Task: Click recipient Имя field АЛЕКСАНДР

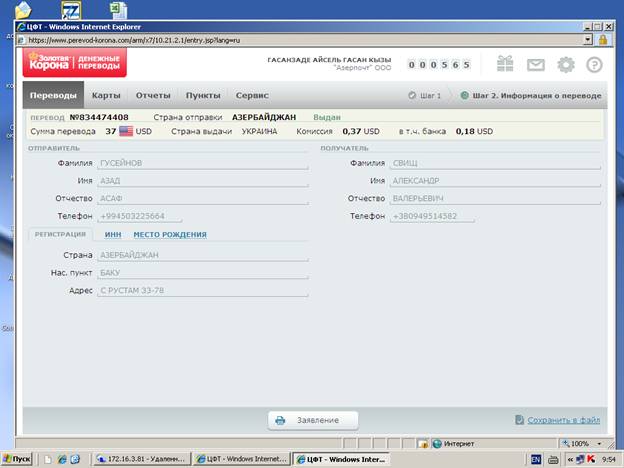Action: 495,181
